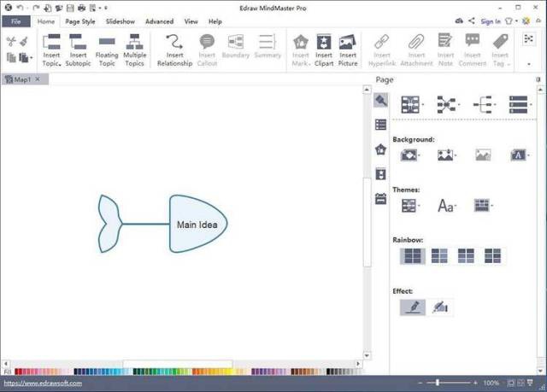Open the Help tab

pos(215,21)
